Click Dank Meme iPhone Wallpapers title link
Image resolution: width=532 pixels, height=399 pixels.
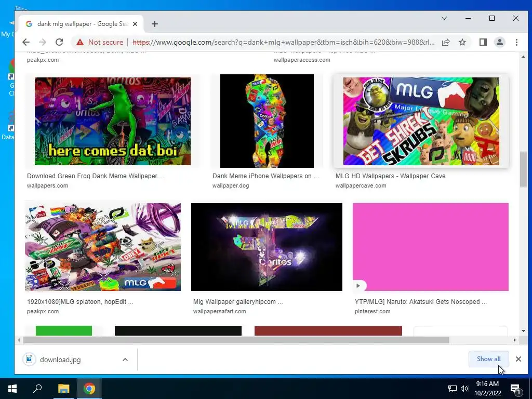[265, 176]
